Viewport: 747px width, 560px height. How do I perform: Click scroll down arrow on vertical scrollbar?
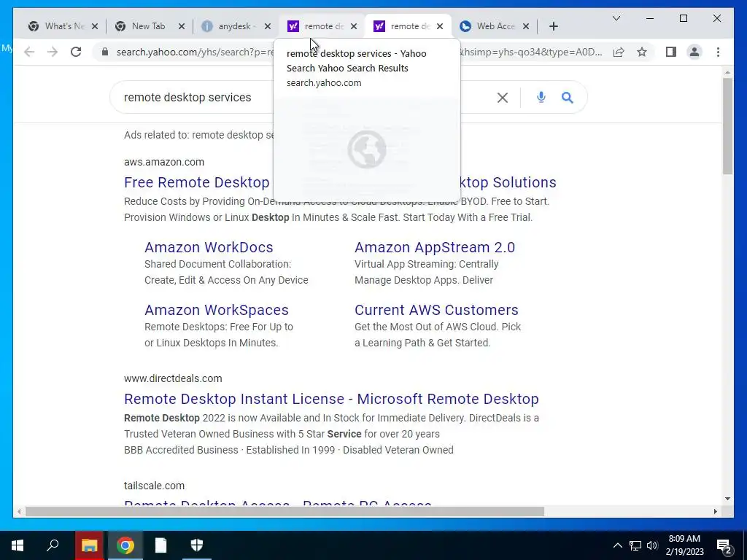(x=727, y=499)
